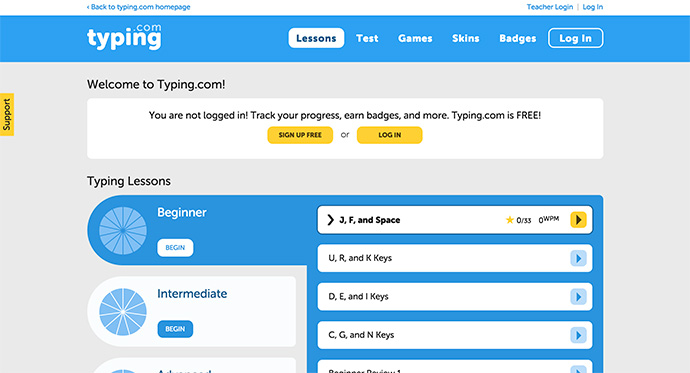The image size is (690, 373).
Task: Play the J, F, and Space lesson
Action: [x=578, y=219]
